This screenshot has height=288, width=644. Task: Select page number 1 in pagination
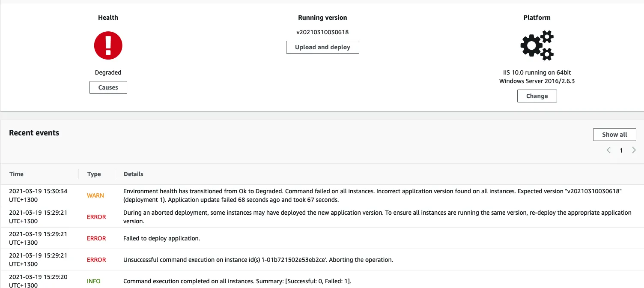pos(621,150)
